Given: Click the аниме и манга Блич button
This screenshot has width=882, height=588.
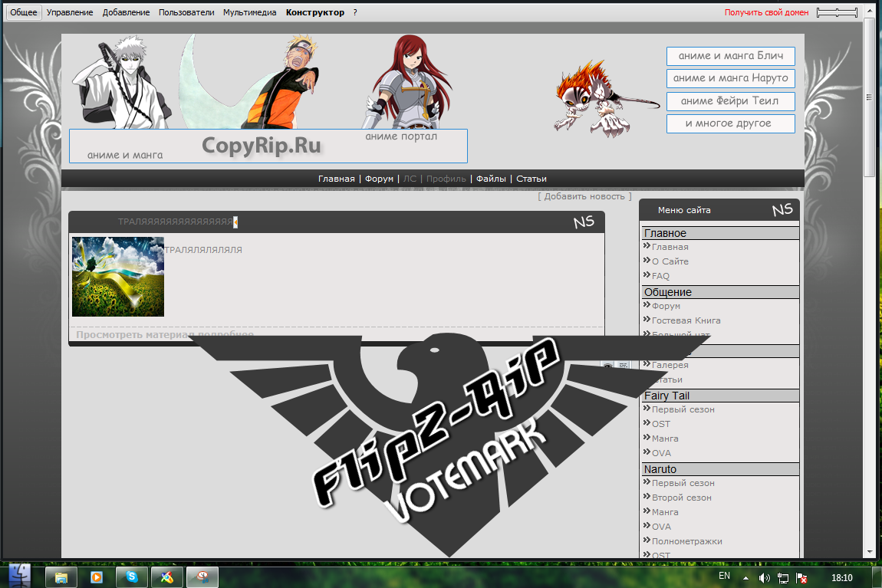Looking at the screenshot, I should click(x=731, y=56).
